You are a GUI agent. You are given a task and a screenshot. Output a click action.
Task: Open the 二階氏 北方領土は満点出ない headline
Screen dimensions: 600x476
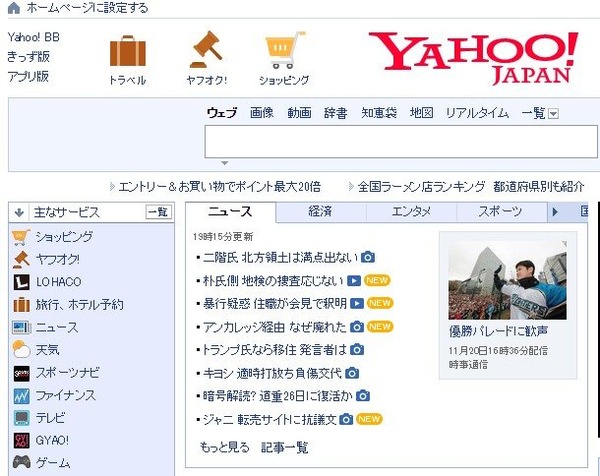[x=280, y=257]
